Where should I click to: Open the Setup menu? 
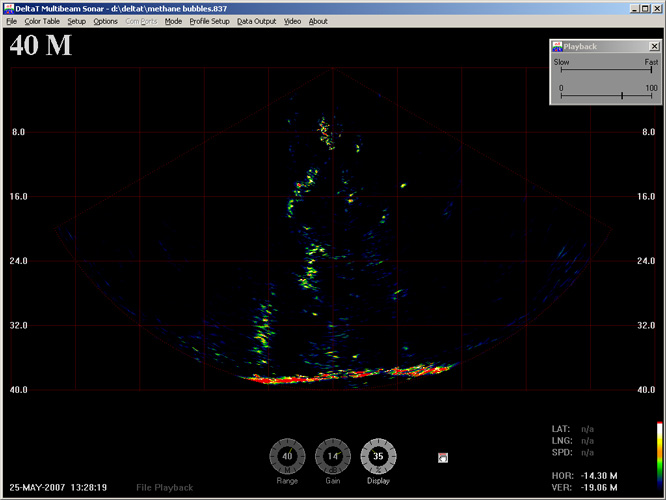click(77, 21)
